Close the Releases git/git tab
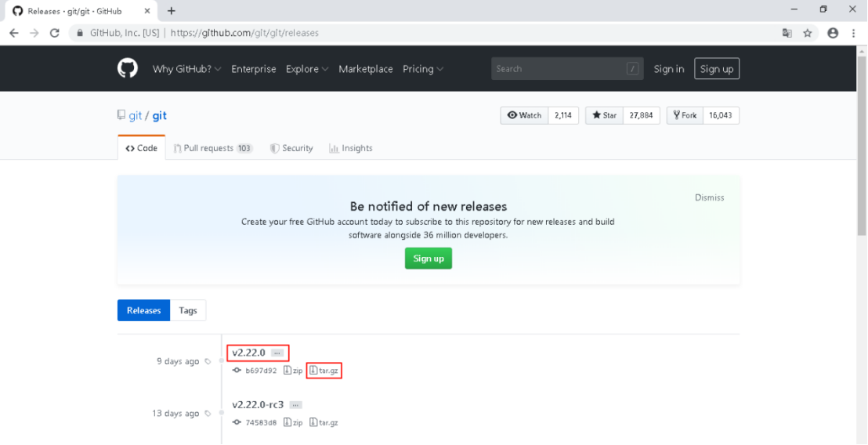 (147, 10)
